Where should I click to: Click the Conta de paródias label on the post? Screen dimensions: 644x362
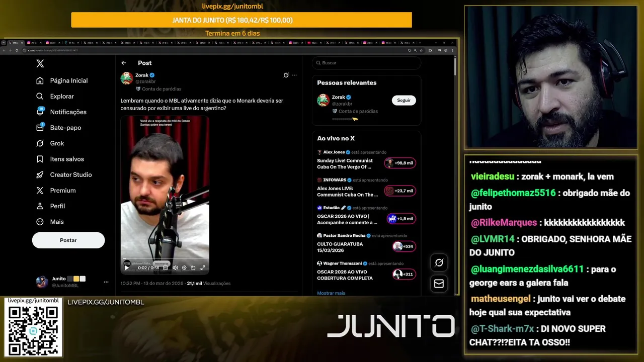[x=158, y=89]
